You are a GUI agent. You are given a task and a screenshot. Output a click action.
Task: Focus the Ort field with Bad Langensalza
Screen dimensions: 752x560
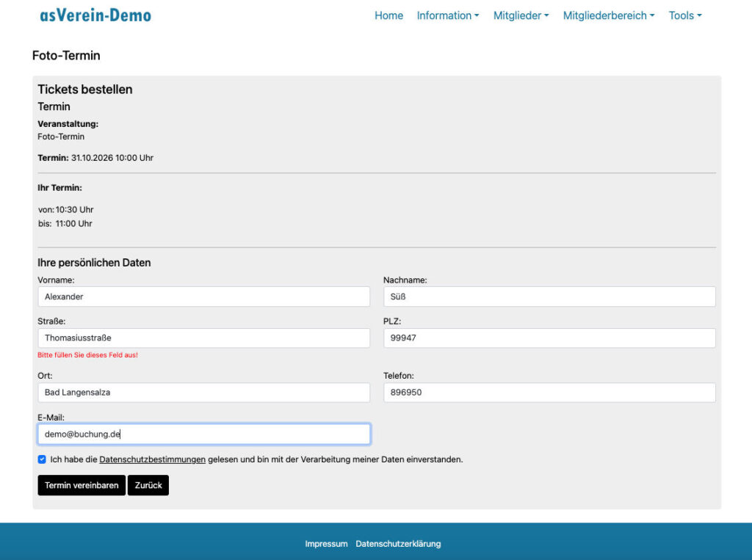[x=203, y=393]
